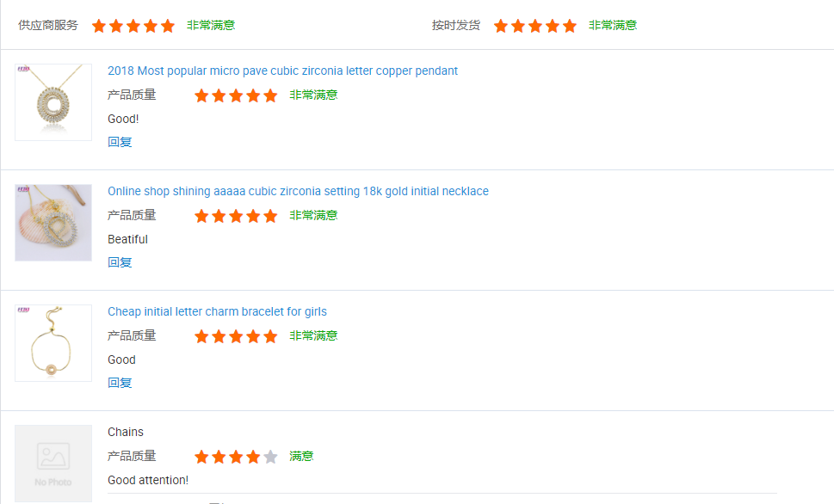
Task: Click the third star of necklace 产品质量 rating
Action: click(x=236, y=216)
